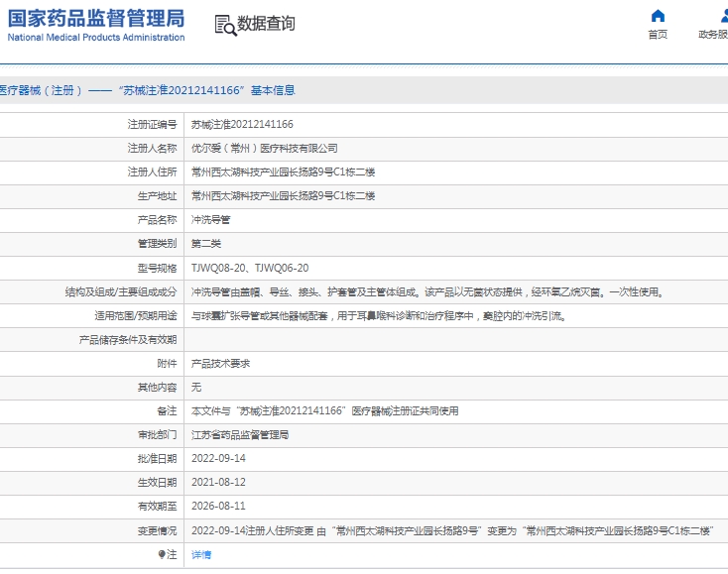Image resolution: width=728 pixels, height=574 pixels.
Task: Click the 型号规格 label
Action: point(157,268)
